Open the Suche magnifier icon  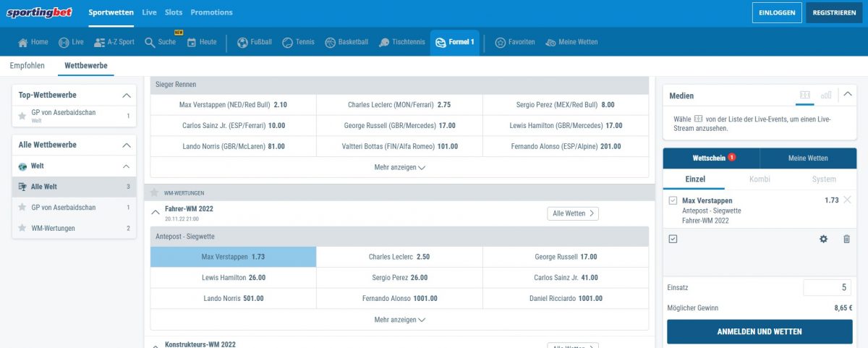point(150,42)
